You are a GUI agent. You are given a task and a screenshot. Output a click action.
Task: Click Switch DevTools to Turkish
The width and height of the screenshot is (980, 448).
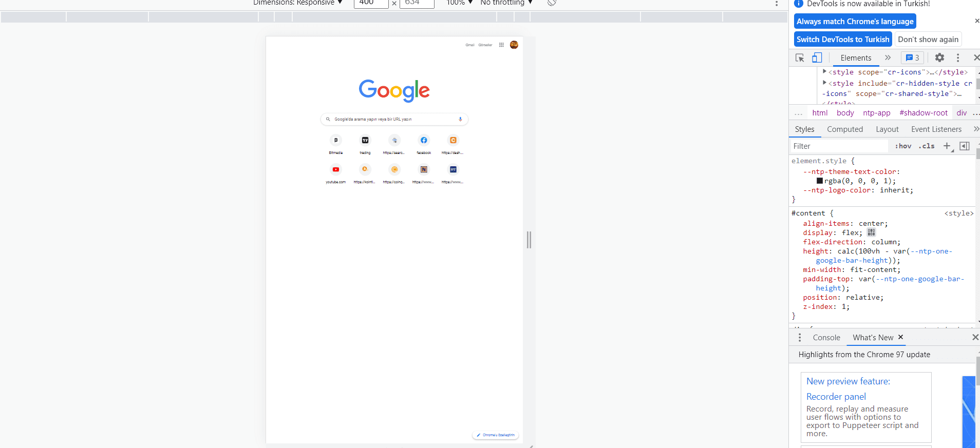(843, 40)
